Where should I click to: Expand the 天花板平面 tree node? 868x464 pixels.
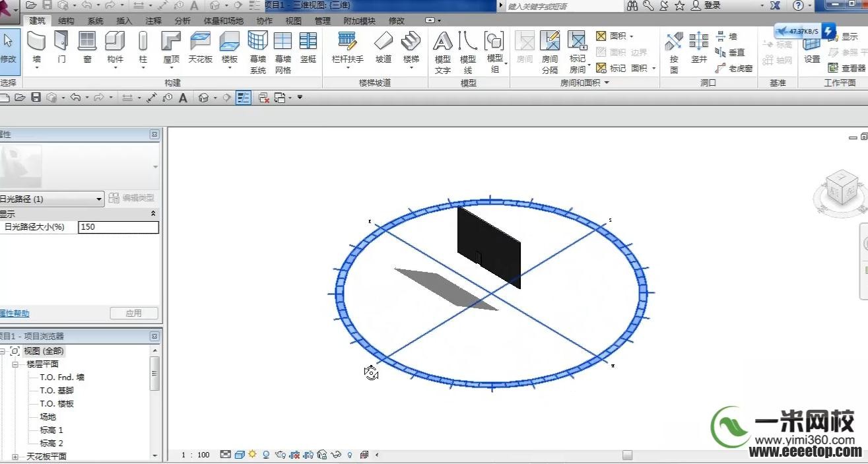coord(15,456)
